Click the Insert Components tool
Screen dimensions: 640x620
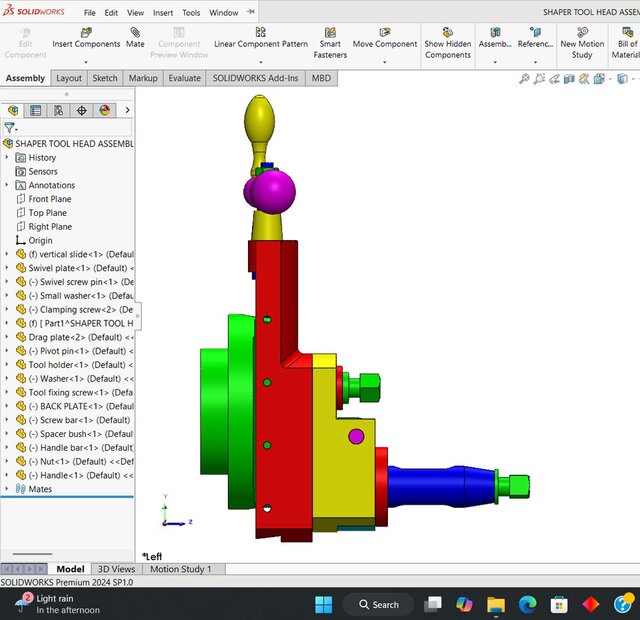[x=86, y=38]
